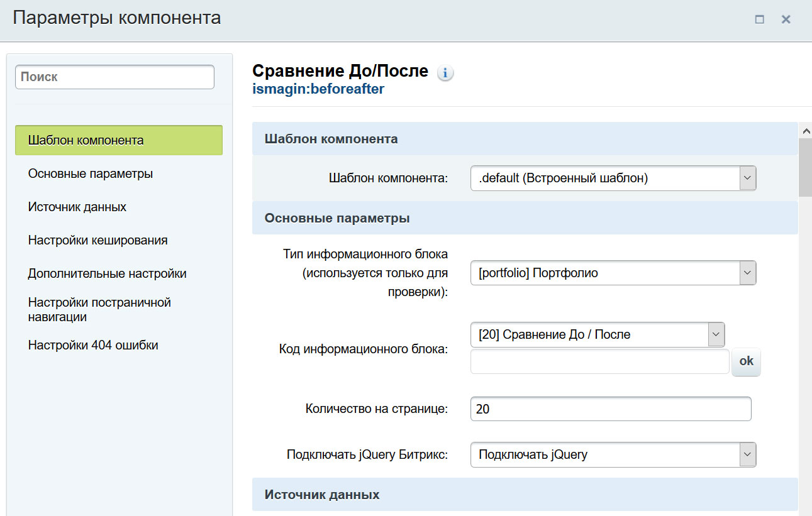Select Шаблон компонента in the sidebar
812x516 pixels.
coord(119,140)
